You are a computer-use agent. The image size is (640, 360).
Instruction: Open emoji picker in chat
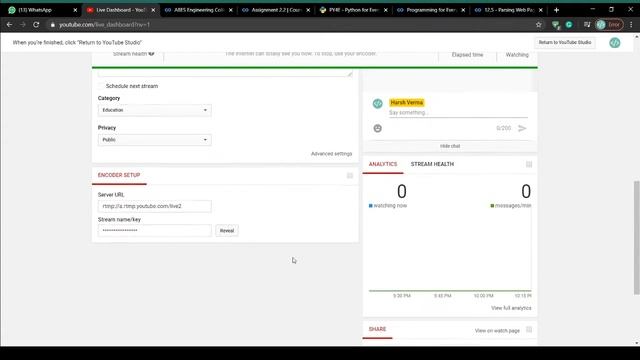[378, 128]
